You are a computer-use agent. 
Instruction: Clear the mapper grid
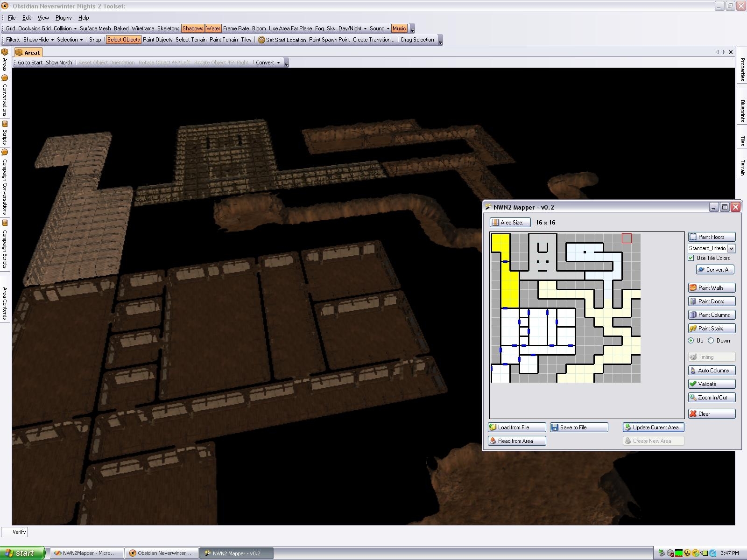pos(711,414)
